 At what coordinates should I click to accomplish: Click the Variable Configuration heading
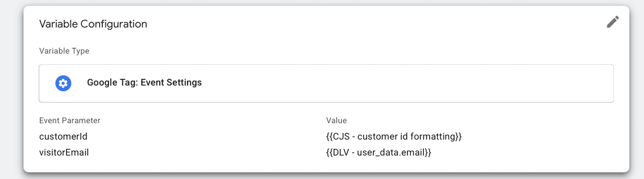[x=93, y=24]
